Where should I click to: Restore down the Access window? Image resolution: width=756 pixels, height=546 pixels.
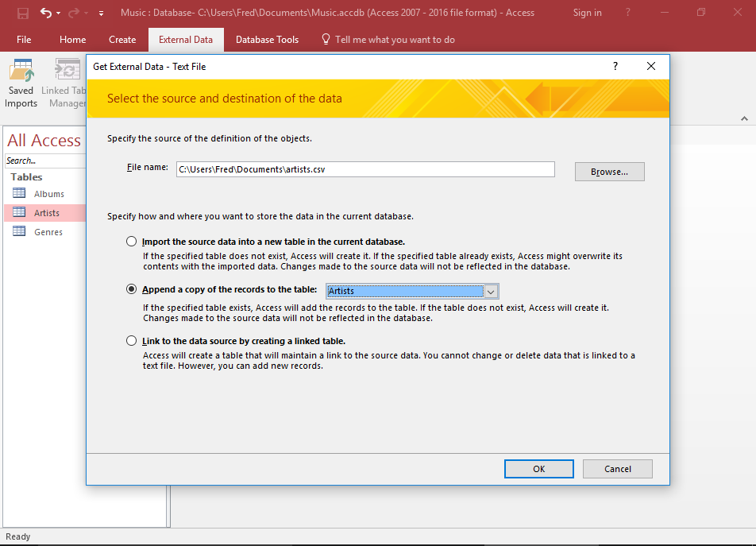tap(701, 13)
